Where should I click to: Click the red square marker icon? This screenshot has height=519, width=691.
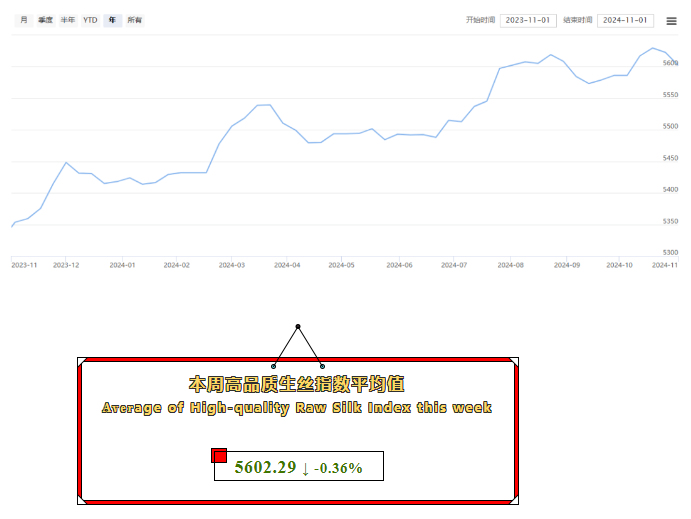pos(219,456)
